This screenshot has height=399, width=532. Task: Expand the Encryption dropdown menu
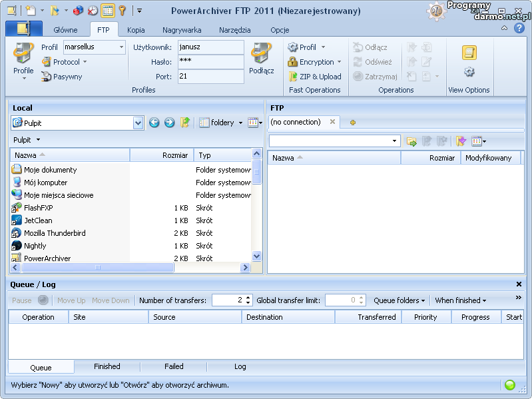[x=339, y=62]
